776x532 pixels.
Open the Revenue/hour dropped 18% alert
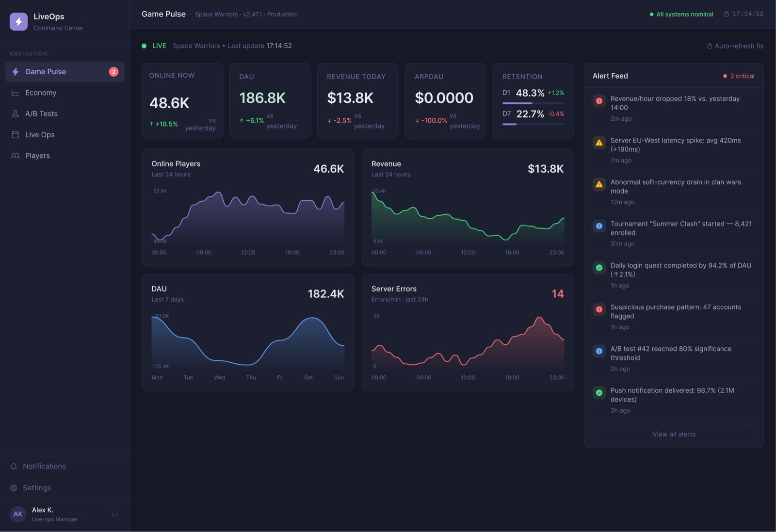[x=674, y=108]
